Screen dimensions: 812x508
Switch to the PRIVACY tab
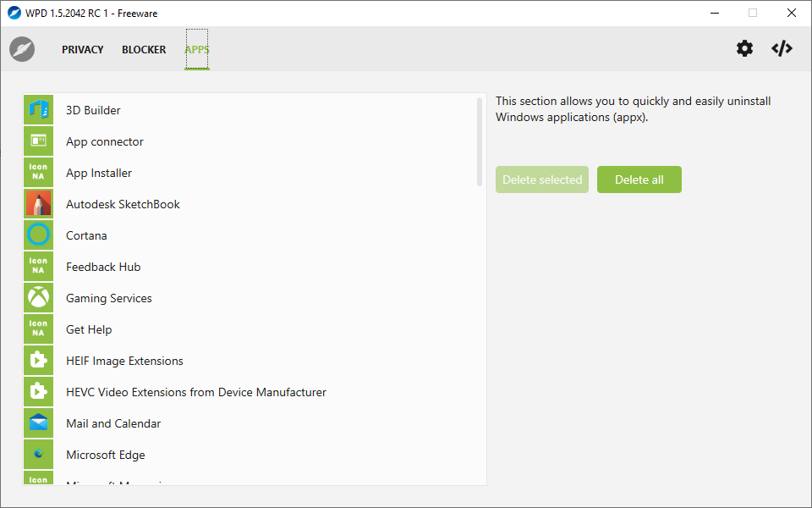pyautogui.click(x=83, y=50)
